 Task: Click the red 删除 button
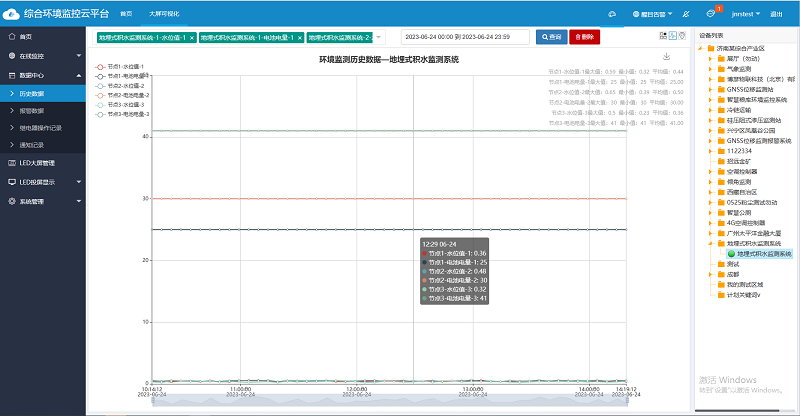point(585,36)
